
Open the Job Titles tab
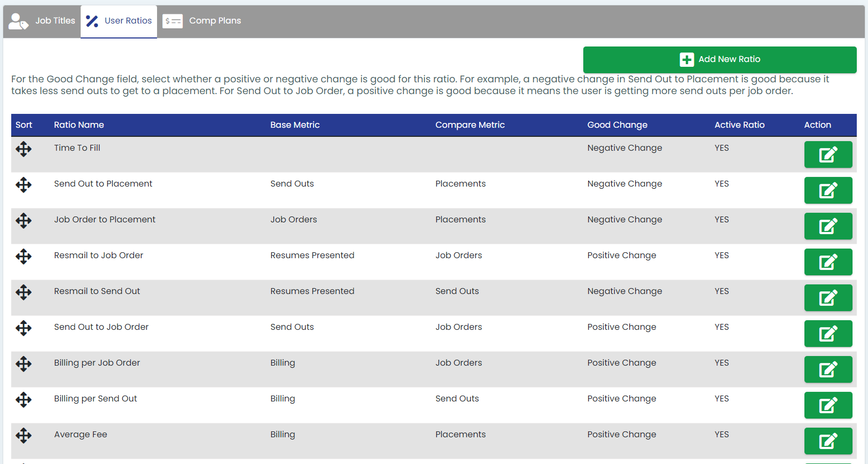pyautogui.click(x=42, y=21)
